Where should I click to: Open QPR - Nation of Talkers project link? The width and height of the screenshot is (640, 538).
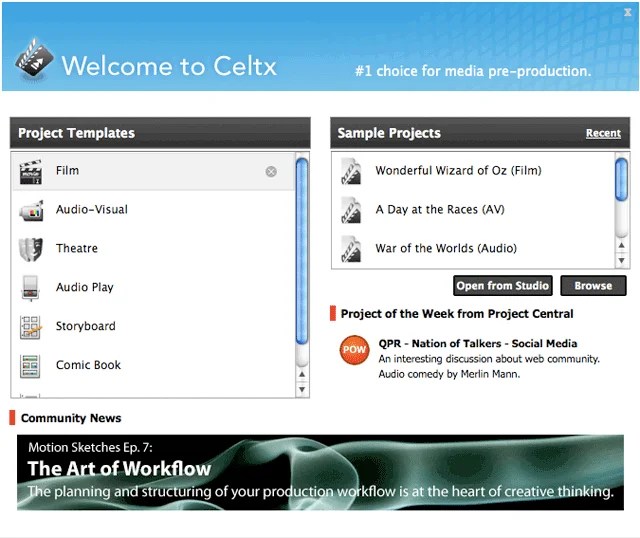(x=478, y=344)
